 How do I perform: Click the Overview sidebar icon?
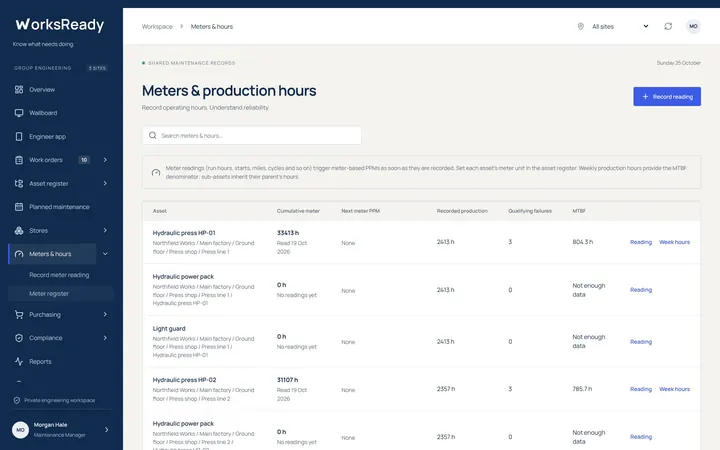click(19, 90)
